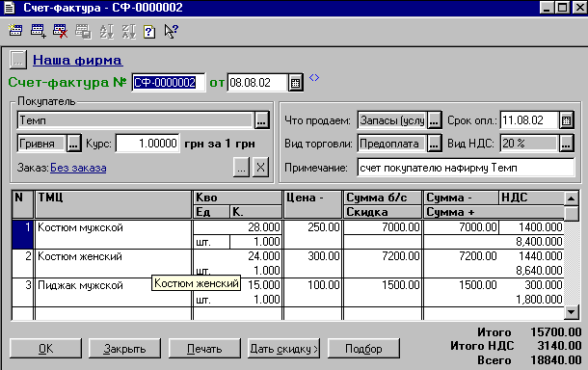
Task: Click the table scrollbar thumb
Action: (x=571, y=213)
